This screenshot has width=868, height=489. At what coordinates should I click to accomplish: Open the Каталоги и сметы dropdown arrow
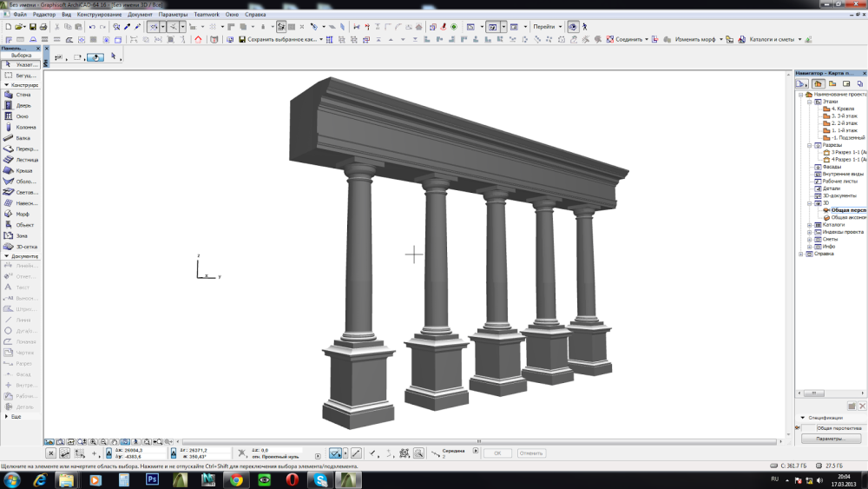[800, 39]
